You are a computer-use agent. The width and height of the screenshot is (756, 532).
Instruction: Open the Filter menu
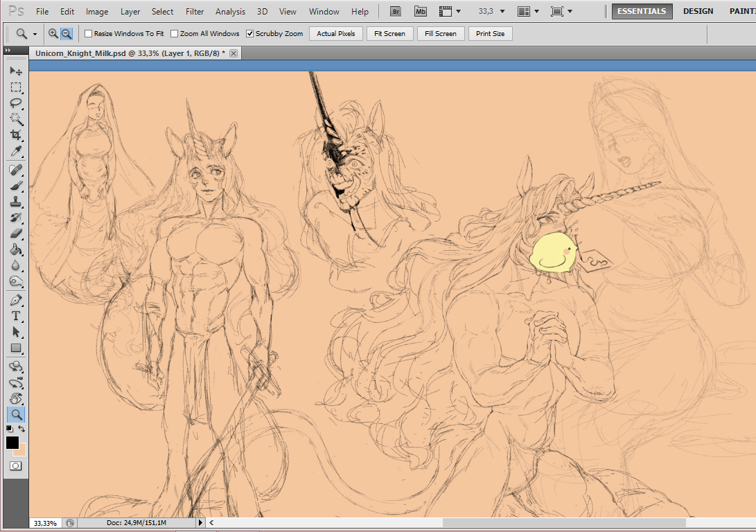195,11
